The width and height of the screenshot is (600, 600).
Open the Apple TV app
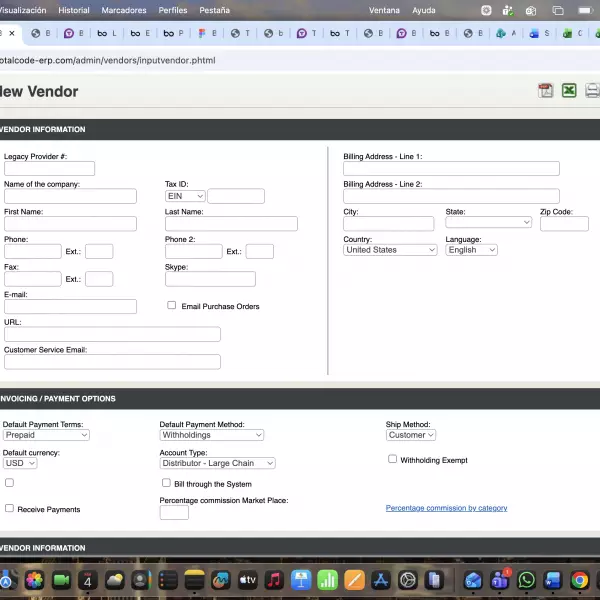click(x=248, y=580)
